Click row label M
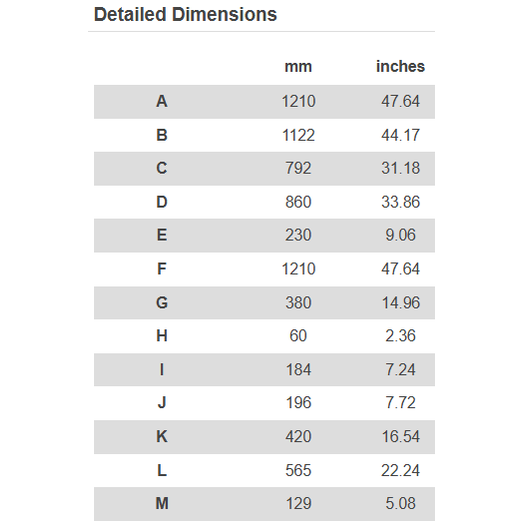This screenshot has width=524, height=524. pos(162,503)
